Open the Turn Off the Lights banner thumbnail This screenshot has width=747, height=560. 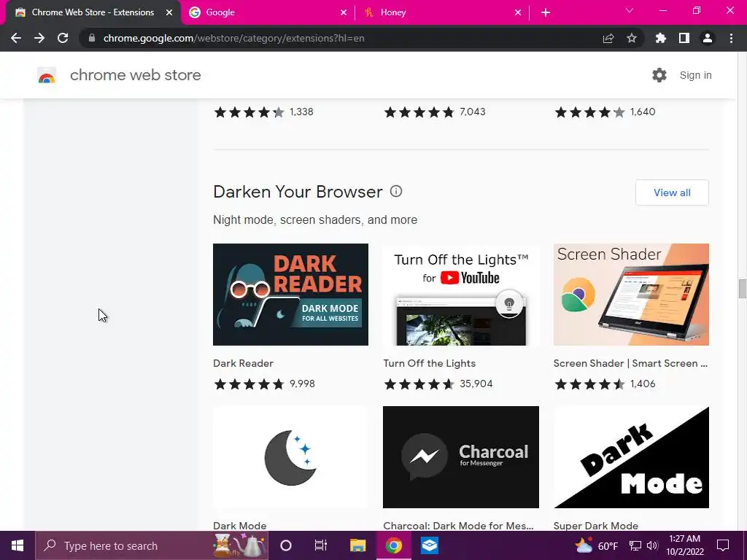pyautogui.click(x=461, y=295)
